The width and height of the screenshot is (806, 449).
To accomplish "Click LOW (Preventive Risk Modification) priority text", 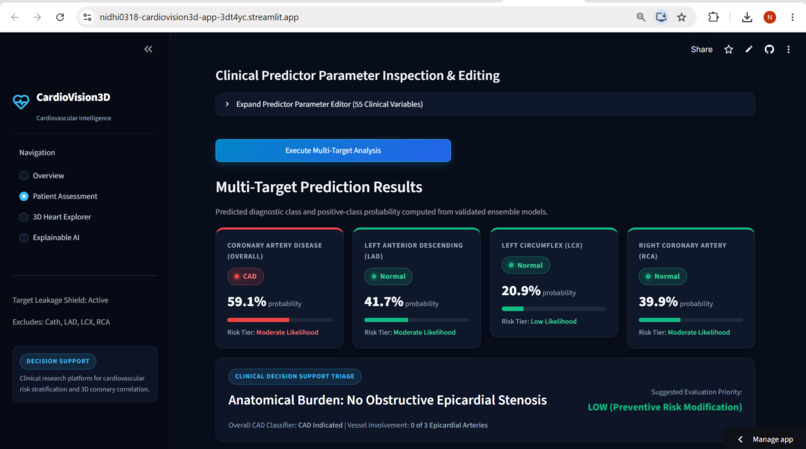I will coord(665,407).
